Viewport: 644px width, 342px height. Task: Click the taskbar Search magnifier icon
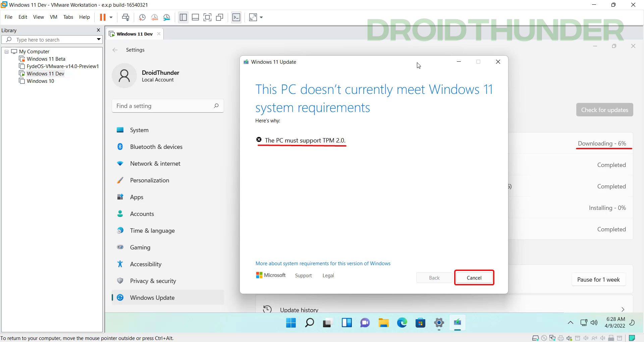(309, 323)
